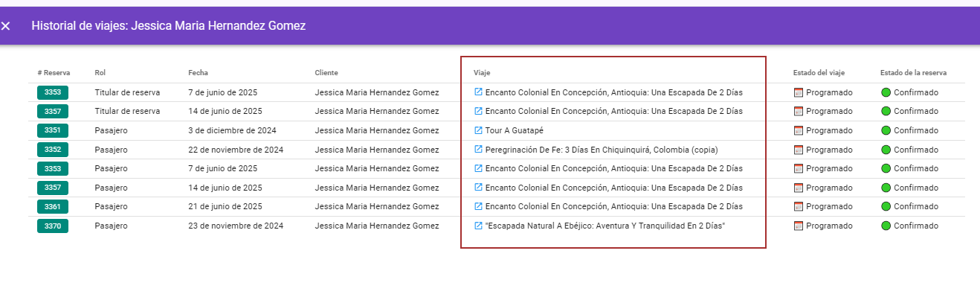Click open-link icon for Peregrinación De Fe trip
Image resolution: width=980 pixels, height=306 pixels.
point(478,149)
